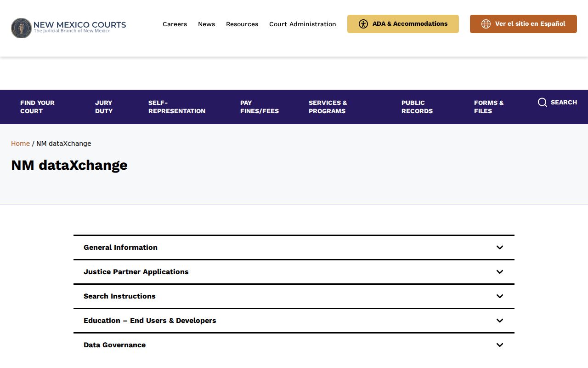This screenshot has height=368, width=588.
Task: Click the Ver el sitio en Español label
Action: pyautogui.click(x=530, y=24)
